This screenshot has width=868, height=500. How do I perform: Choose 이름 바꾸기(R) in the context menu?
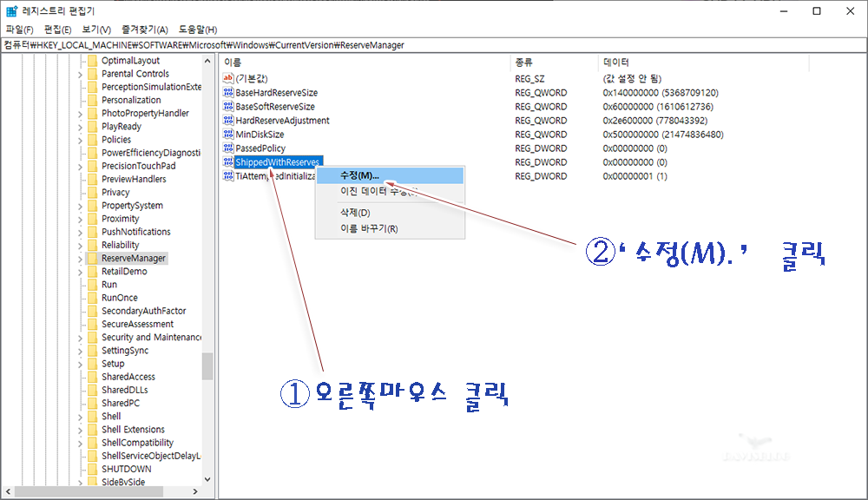click(390, 228)
